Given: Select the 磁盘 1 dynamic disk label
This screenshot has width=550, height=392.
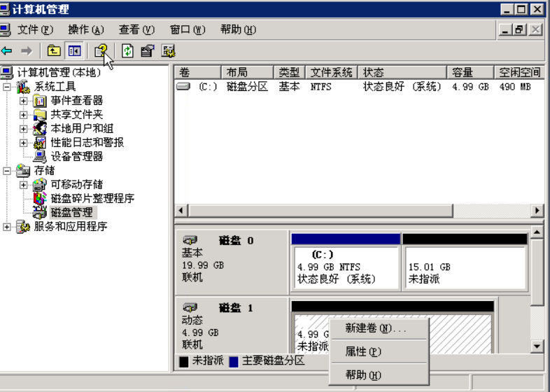Looking at the screenshot, I should pyautogui.click(x=232, y=325).
